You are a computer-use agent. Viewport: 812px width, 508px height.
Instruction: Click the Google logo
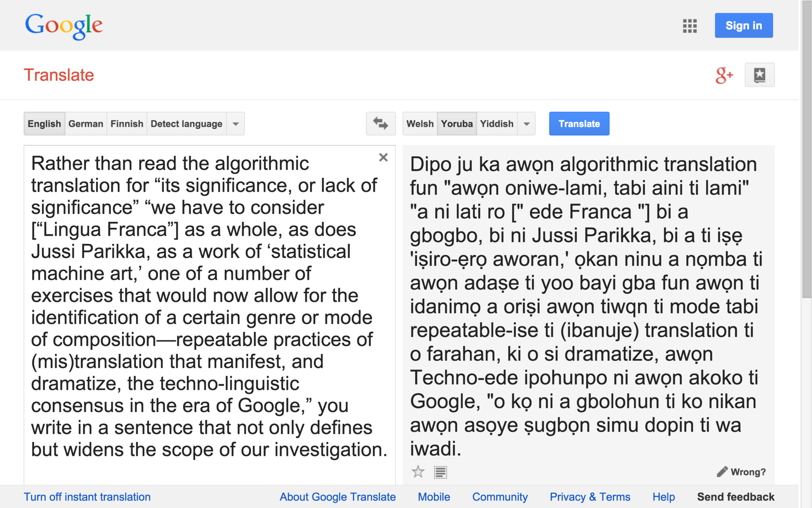tap(64, 25)
